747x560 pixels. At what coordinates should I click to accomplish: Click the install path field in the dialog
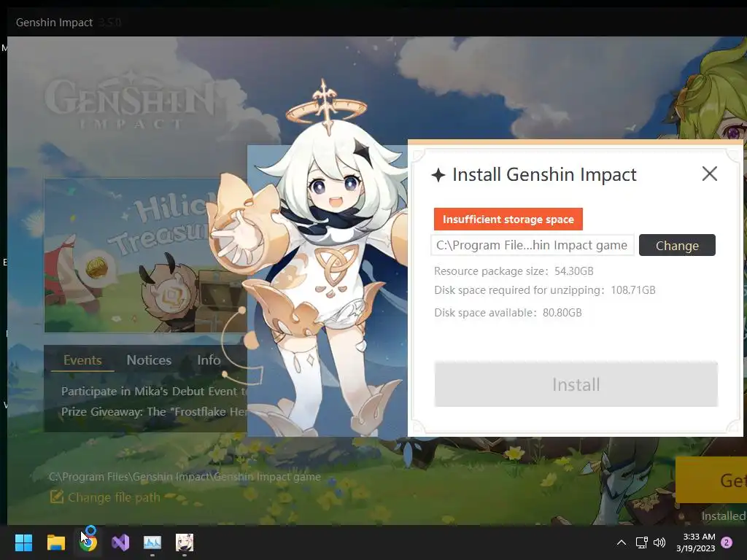point(532,245)
